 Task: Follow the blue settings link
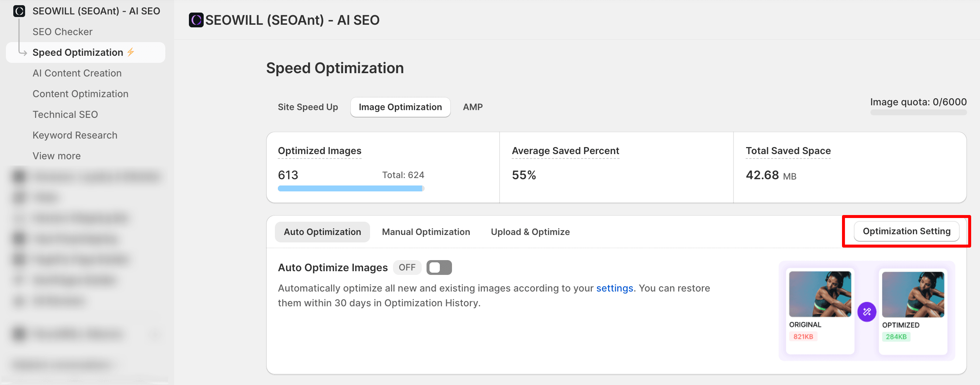614,288
